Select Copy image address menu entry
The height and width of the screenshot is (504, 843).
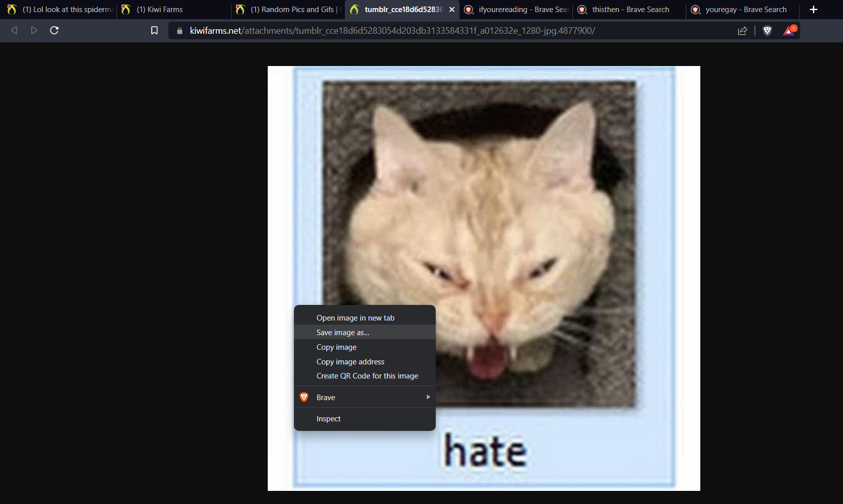(x=365, y=362)
